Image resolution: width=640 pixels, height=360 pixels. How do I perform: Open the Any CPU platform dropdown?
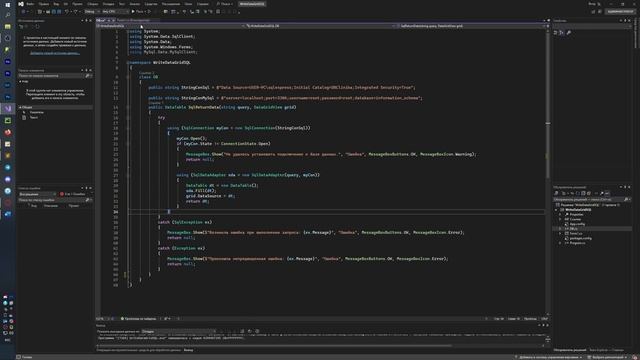coord(115,11)
